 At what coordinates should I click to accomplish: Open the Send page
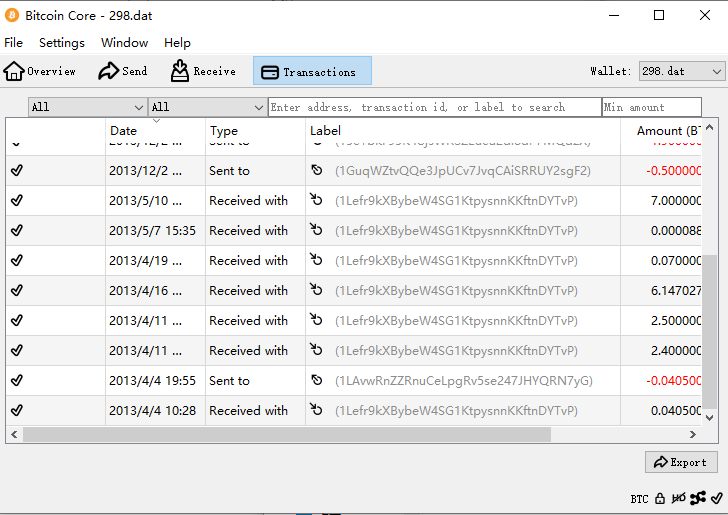pos(122,71)
